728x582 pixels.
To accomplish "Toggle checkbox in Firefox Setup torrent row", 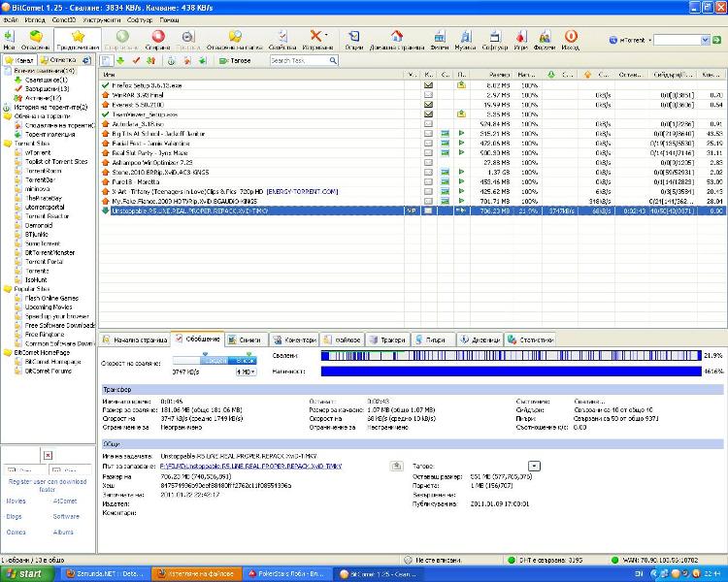I will point(428,85).
